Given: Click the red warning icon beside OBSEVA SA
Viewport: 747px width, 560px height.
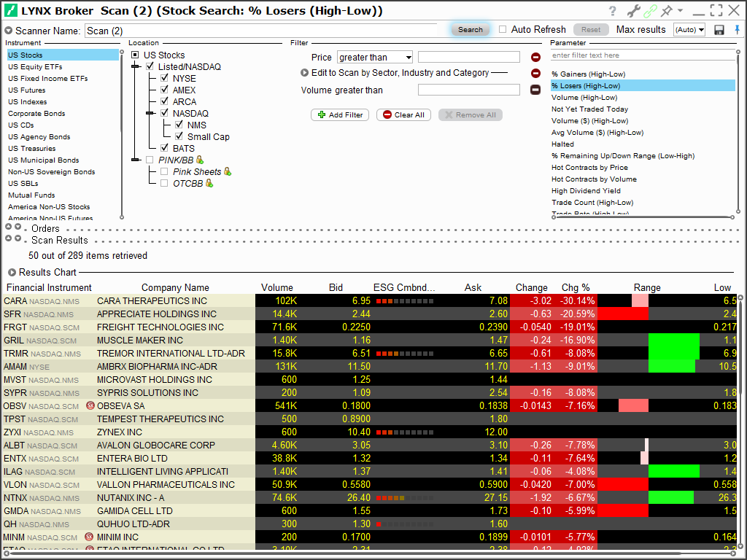Looking at the screenshot, I should click(x=90, y=405).
